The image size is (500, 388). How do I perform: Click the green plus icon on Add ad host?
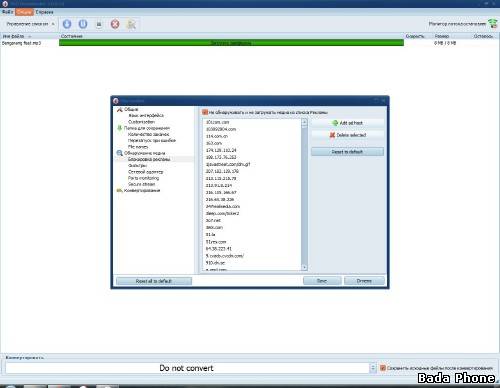pyautogui.click(x=335, y=123)
